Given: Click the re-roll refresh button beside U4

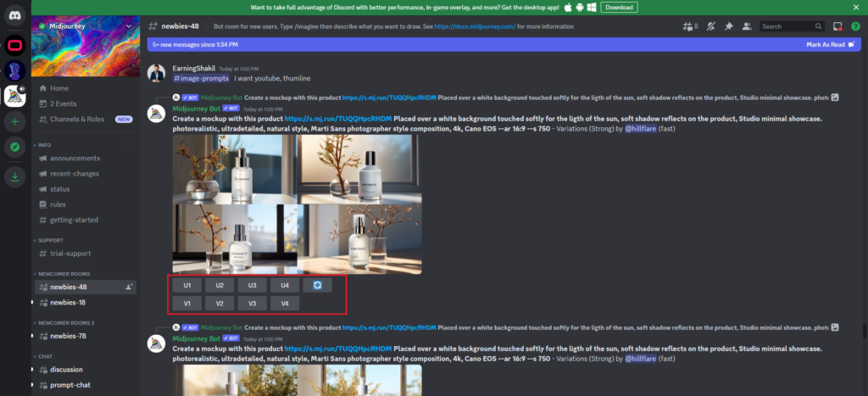Looking at the screenshot, I should (317, 285).
